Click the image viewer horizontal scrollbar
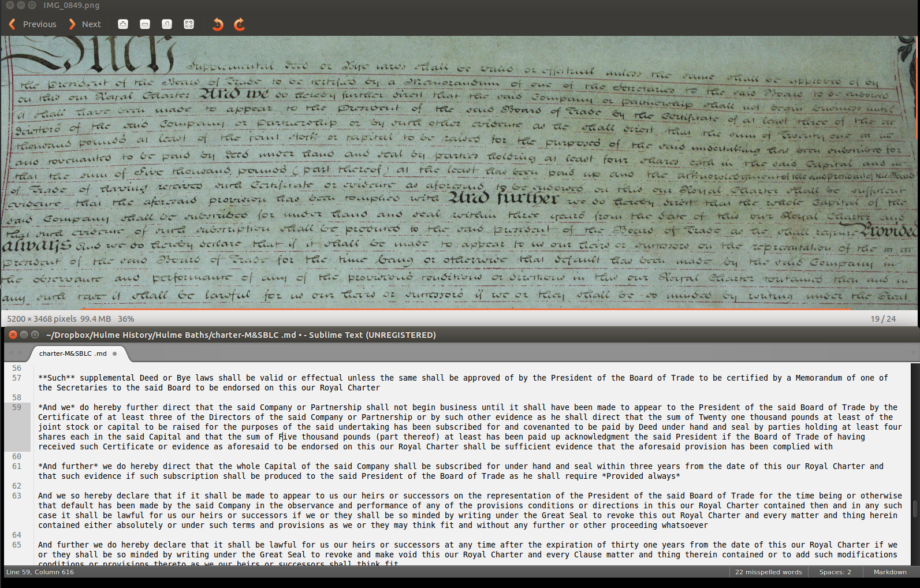 point(467,310)
